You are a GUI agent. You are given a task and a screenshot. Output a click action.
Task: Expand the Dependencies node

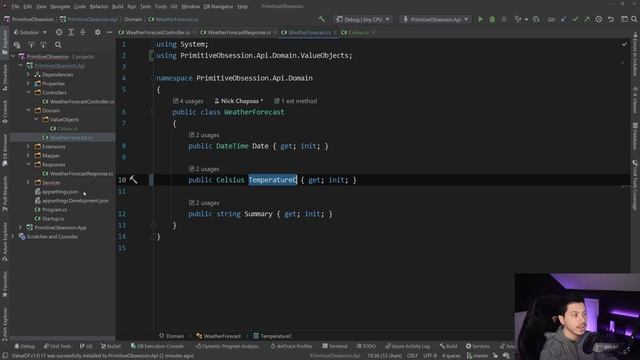click(29, 75)
